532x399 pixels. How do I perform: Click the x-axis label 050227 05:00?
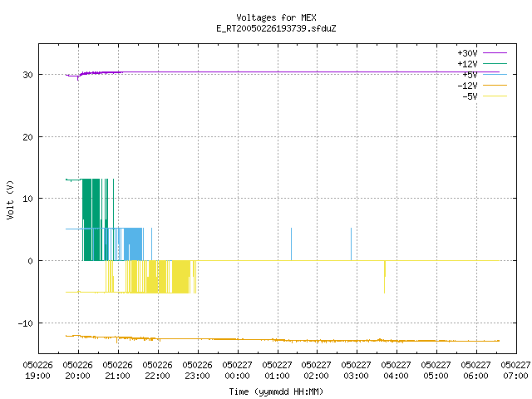(436, 371)
